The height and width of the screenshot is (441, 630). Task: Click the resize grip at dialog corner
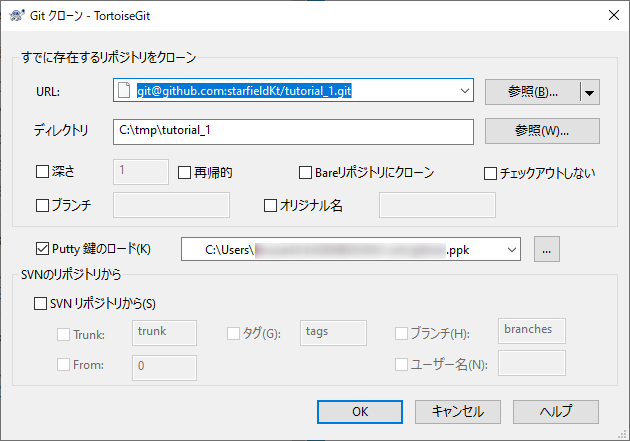624,435
